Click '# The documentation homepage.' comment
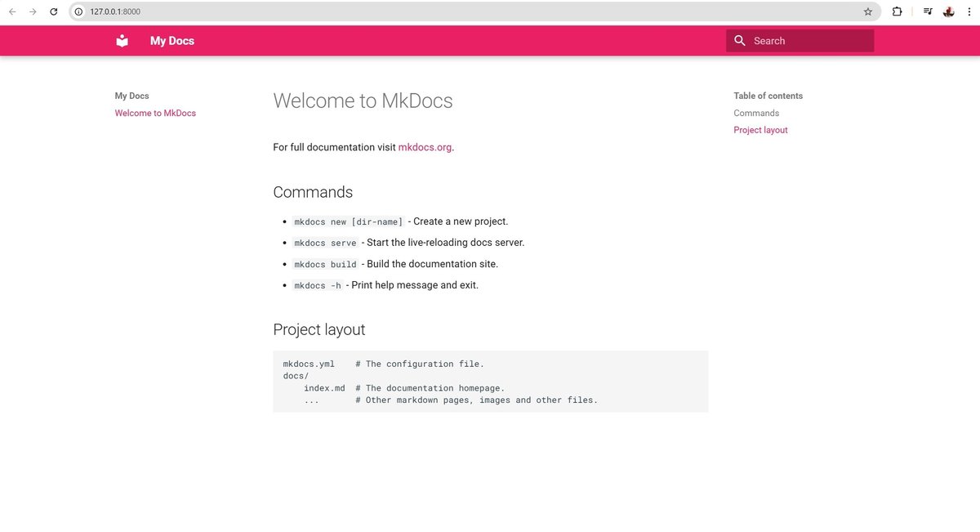 click(x=430, y=388)
